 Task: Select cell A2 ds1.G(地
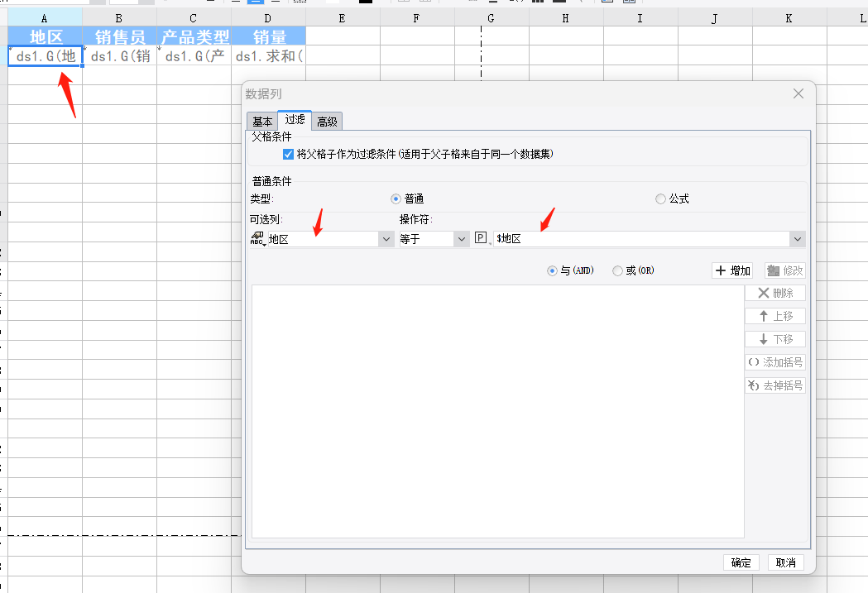pyautogui.click(x=46, y=56)
